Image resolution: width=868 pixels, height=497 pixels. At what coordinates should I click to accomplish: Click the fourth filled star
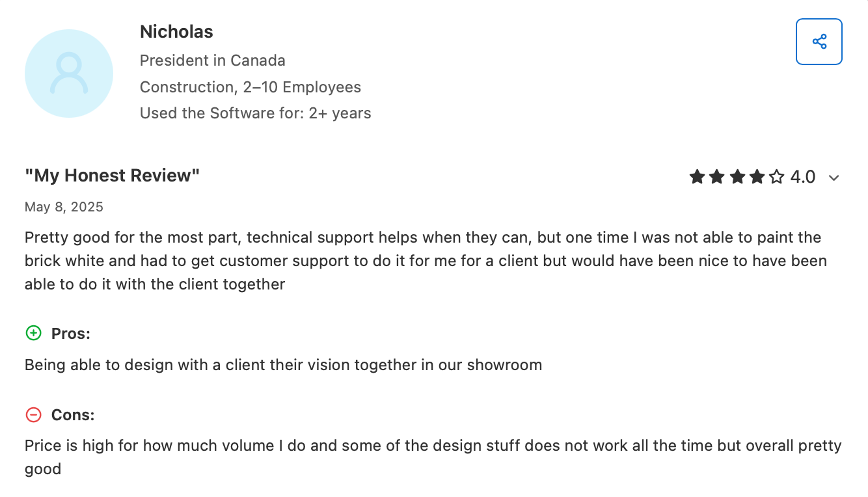(757, 176)
